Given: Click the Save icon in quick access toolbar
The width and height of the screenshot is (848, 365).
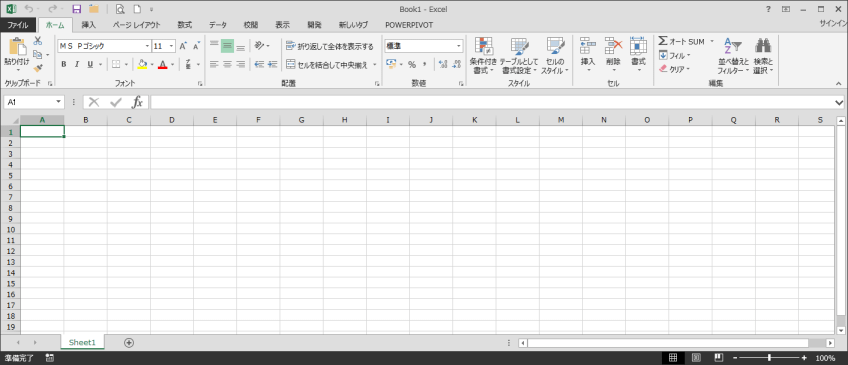Looking at the screenshot, I should (77, 9).
